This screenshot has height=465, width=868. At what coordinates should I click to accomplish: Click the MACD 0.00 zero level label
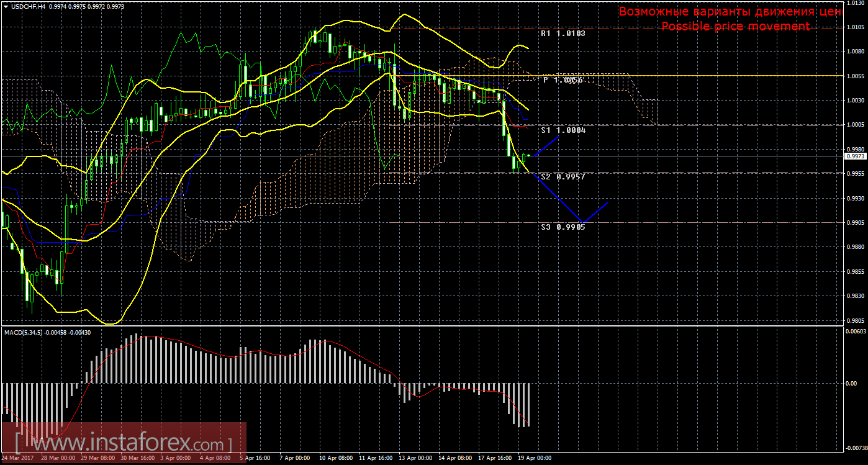coord(853,383)
